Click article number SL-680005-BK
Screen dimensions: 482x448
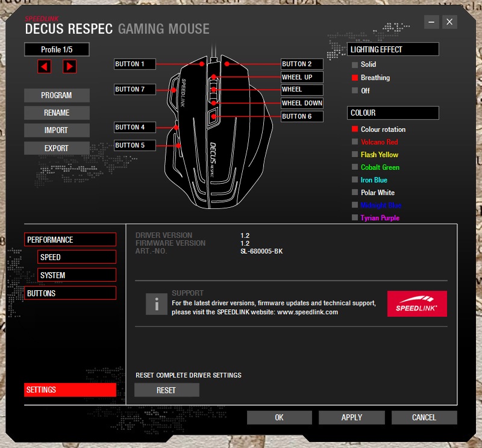point(261,251)
